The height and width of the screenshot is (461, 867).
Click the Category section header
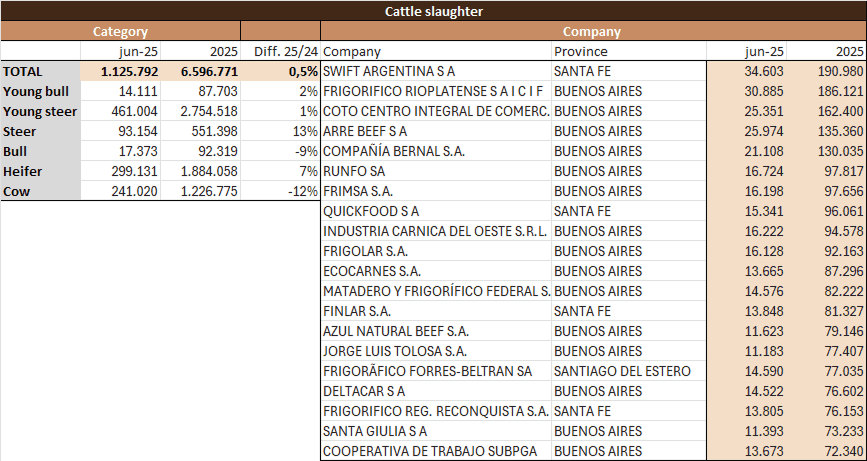click(x=121, y=31)
